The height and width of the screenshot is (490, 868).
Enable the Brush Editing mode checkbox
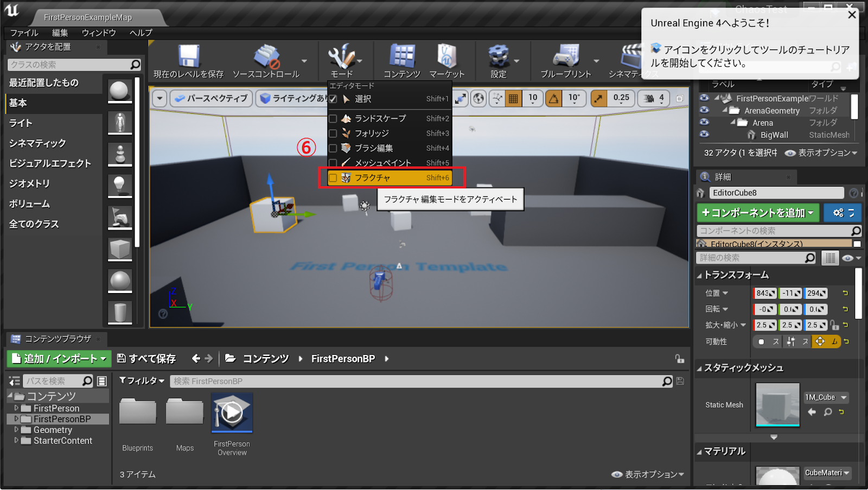(333, 148)
